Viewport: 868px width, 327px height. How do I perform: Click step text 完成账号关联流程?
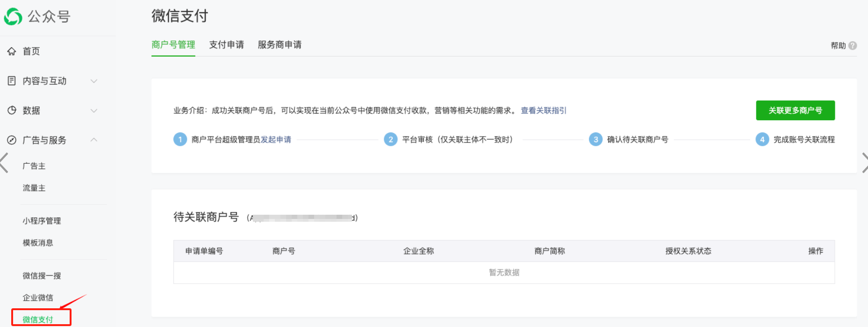(x=804, y=139)
